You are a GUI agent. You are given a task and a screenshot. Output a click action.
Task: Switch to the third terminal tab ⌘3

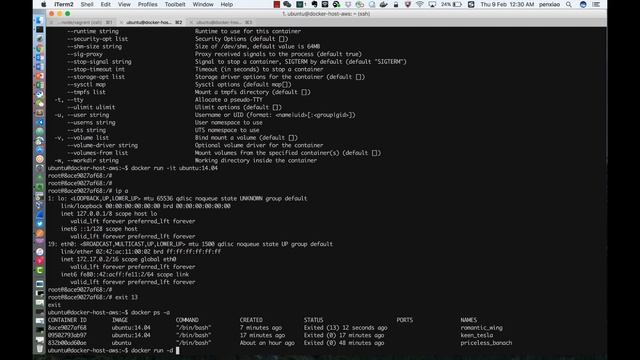[x=222, y=22]
